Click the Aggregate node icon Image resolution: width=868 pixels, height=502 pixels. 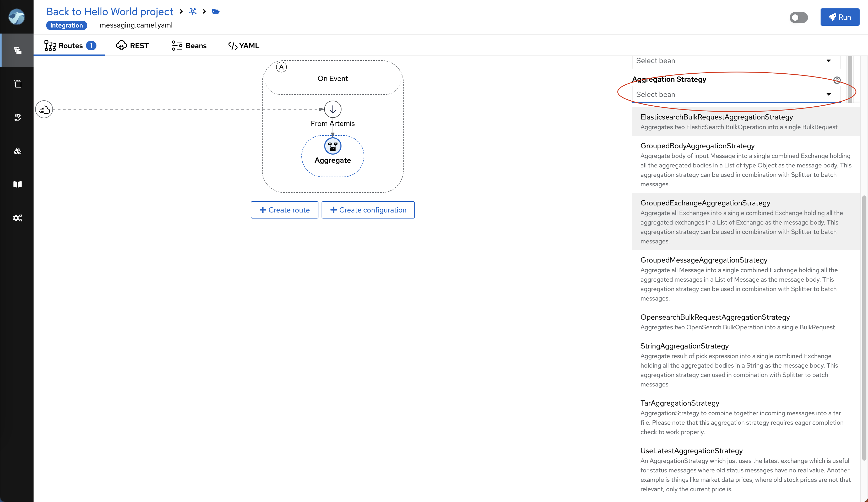point(332,146)
